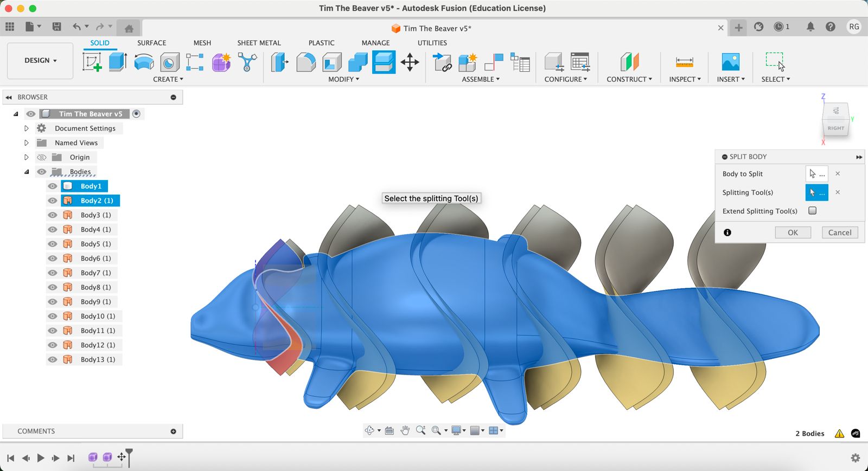The height and width of the screenshot is (471, 868).
Task: Select the Split Body tool in toolbar
Action: pos(384,62)
